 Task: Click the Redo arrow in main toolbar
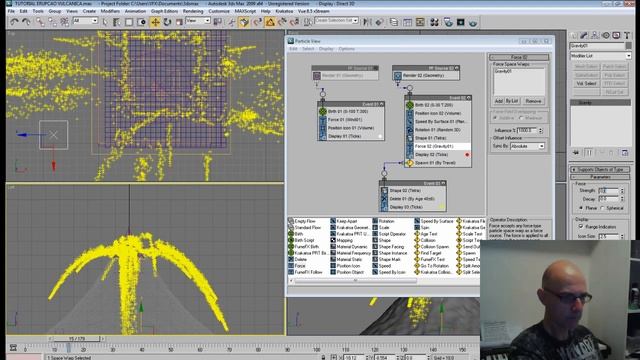click(26, 22)
